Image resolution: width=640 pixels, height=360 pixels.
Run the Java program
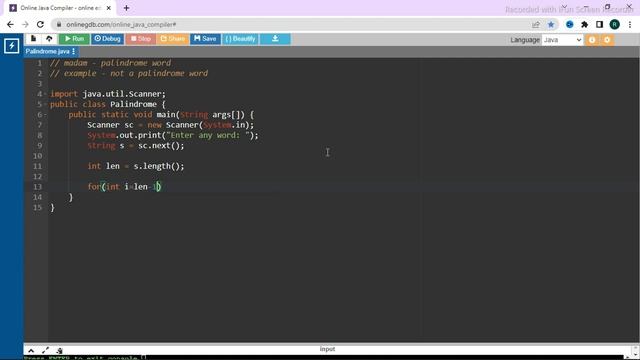click(74, 39)
